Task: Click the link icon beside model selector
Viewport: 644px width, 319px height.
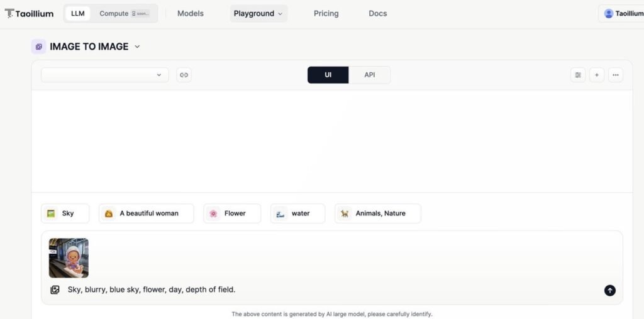Action: coord(184,75)
